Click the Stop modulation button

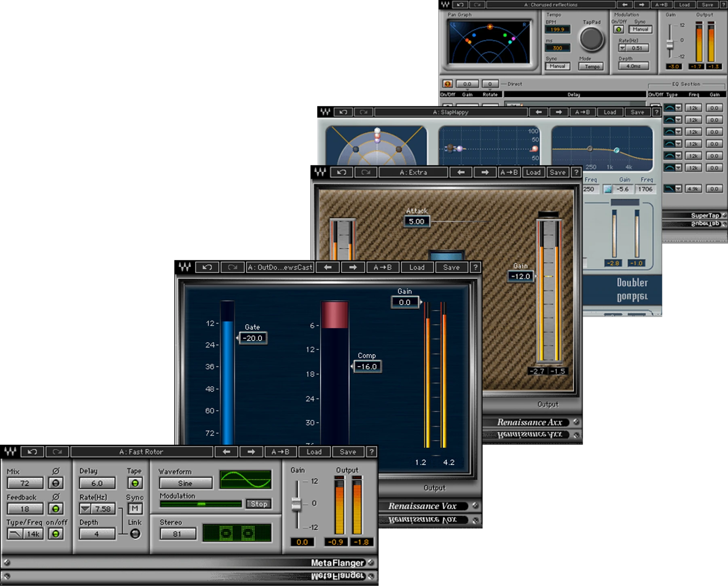(x=259, y=504)
